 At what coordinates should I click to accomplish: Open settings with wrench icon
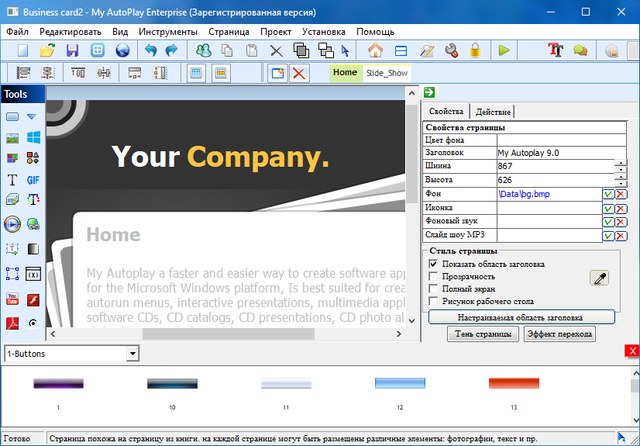pos(451,51)
